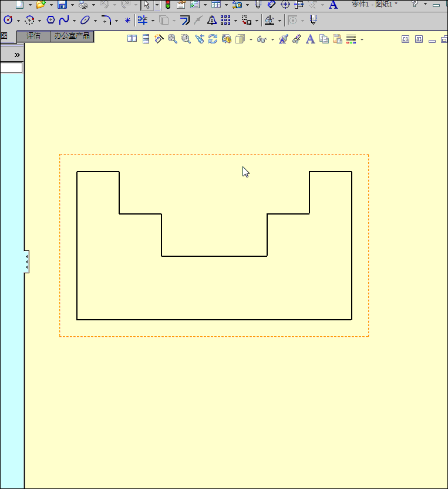
Task: Select the Mirror Entities triangle tool
Action: point(212,20)
